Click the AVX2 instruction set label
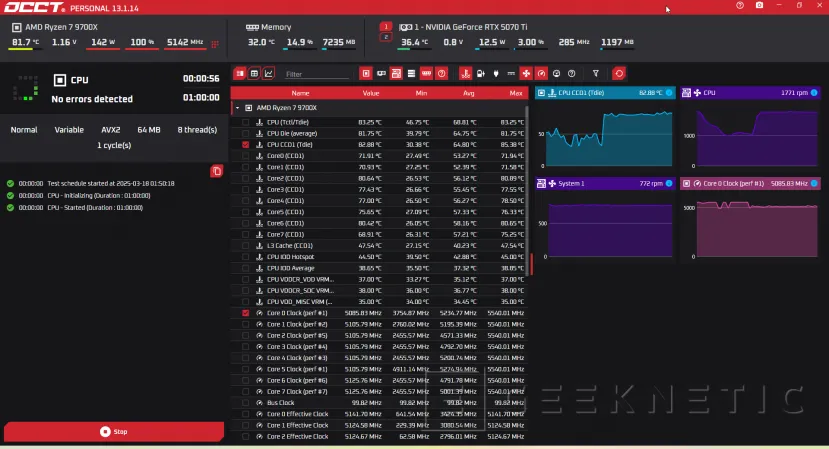 tap(110, 130)
